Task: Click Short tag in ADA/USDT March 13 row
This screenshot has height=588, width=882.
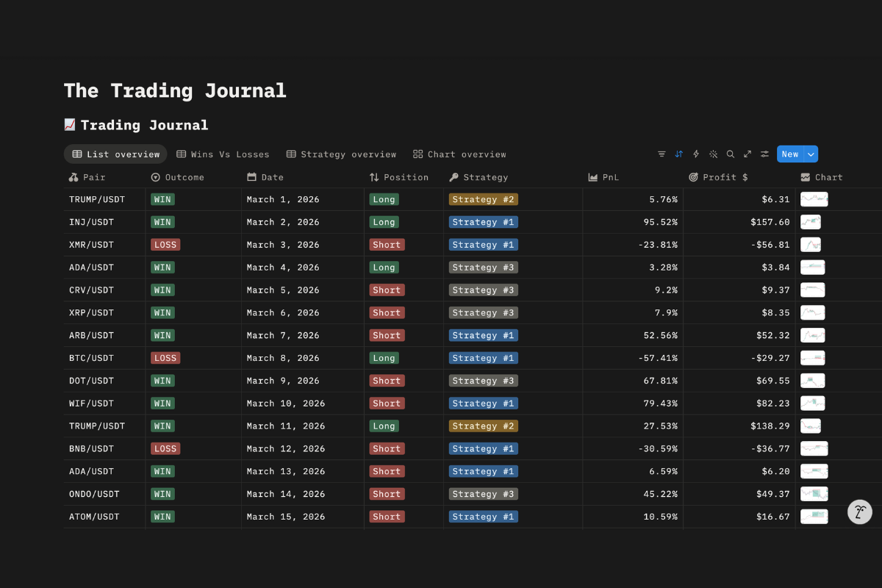Action: click(x=387, y=471)
